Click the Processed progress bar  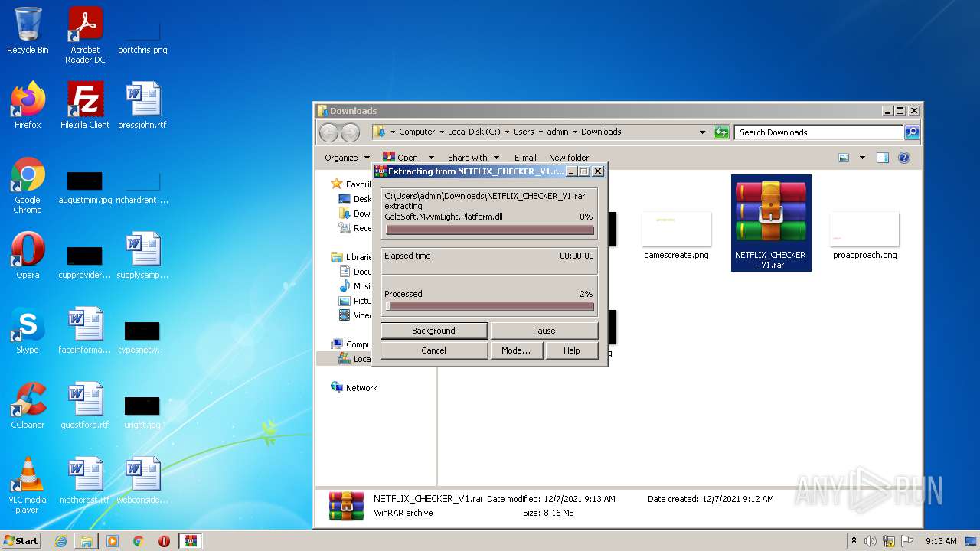pos(490,306)
